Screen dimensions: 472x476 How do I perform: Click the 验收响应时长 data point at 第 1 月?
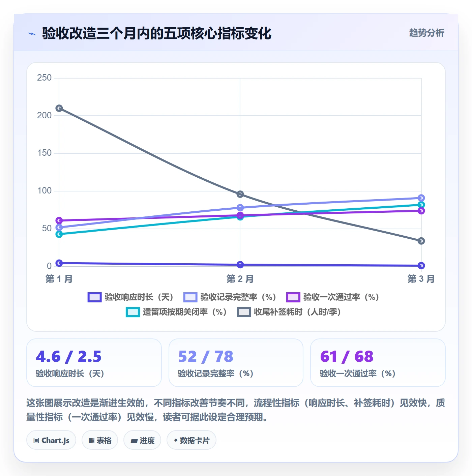point(59,263)
